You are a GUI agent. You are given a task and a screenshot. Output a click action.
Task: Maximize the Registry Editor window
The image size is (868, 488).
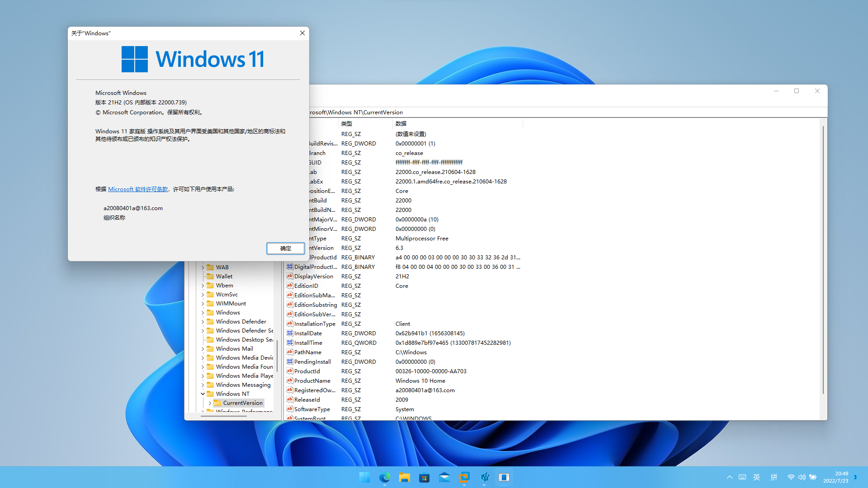click(797, 91)
